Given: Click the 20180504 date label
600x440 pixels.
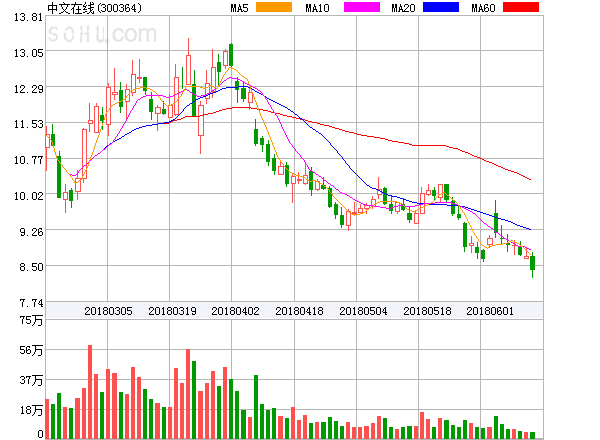Looking at the screenshot, I should coord(363,311).
